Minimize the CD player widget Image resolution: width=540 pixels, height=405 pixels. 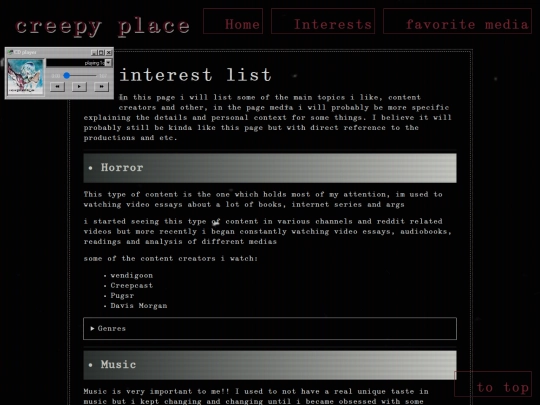94,52
